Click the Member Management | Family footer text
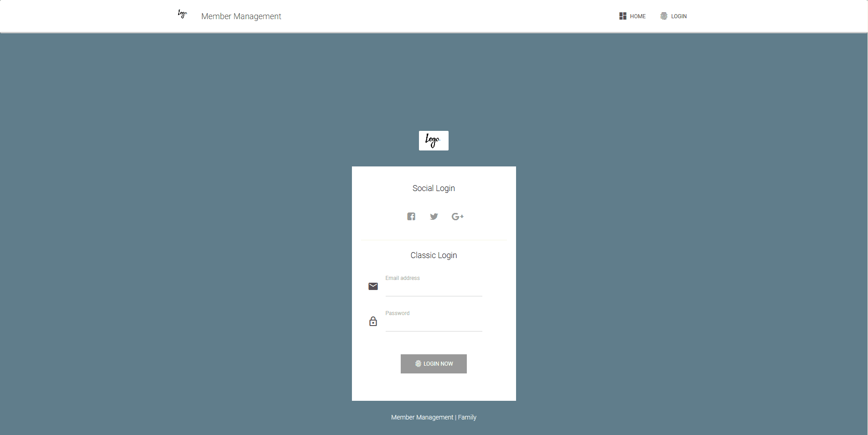Screen dimensions: 868x435 tap(434, 417)
